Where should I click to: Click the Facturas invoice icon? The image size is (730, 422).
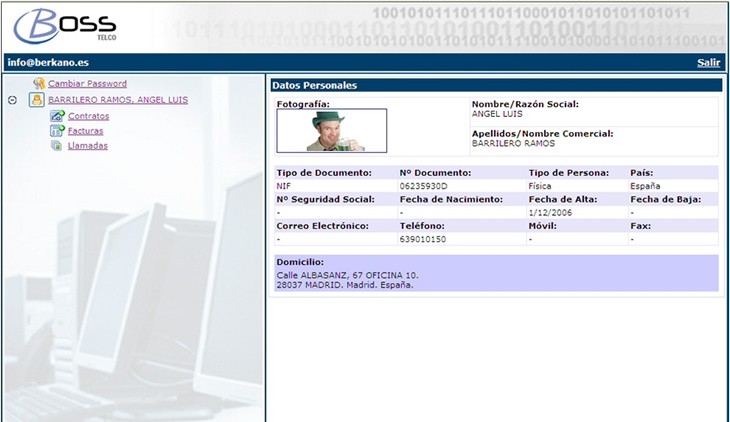[x=57, y=131]
